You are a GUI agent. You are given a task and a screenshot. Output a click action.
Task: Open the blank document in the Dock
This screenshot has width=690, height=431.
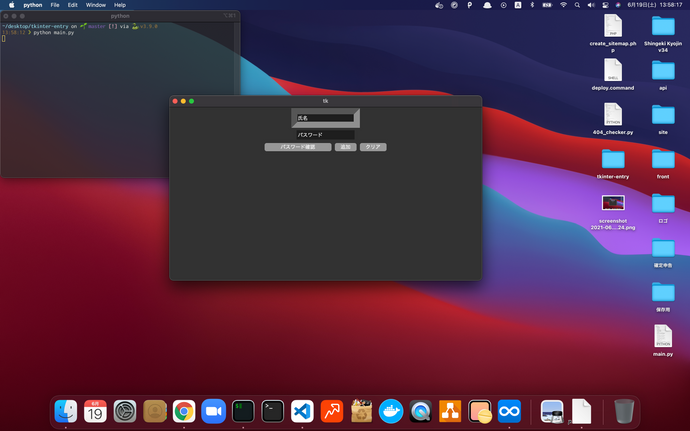[581, 411]
